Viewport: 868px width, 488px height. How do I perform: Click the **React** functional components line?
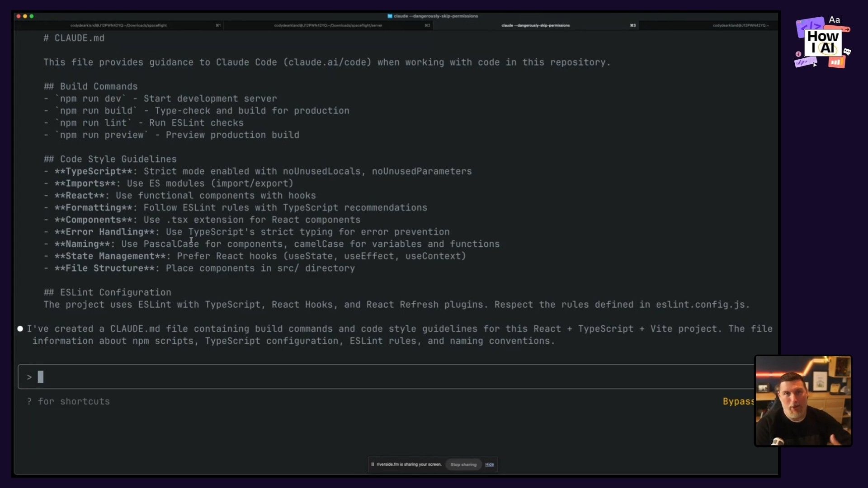pos(180,196)
